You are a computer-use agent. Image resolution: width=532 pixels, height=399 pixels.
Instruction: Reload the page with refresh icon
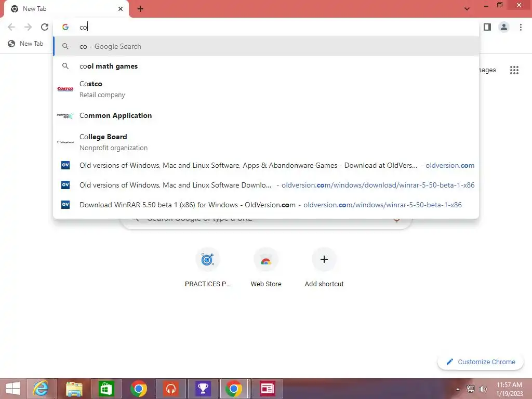tap(45, 27)
